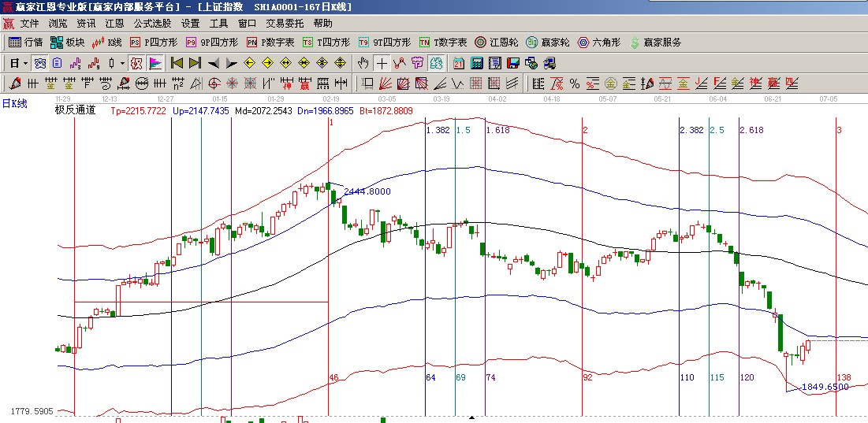Viewport: 868px width, 423px height.
Task: Expand the candlestick type dropdown arrow
Action: (x=122, y=63)
